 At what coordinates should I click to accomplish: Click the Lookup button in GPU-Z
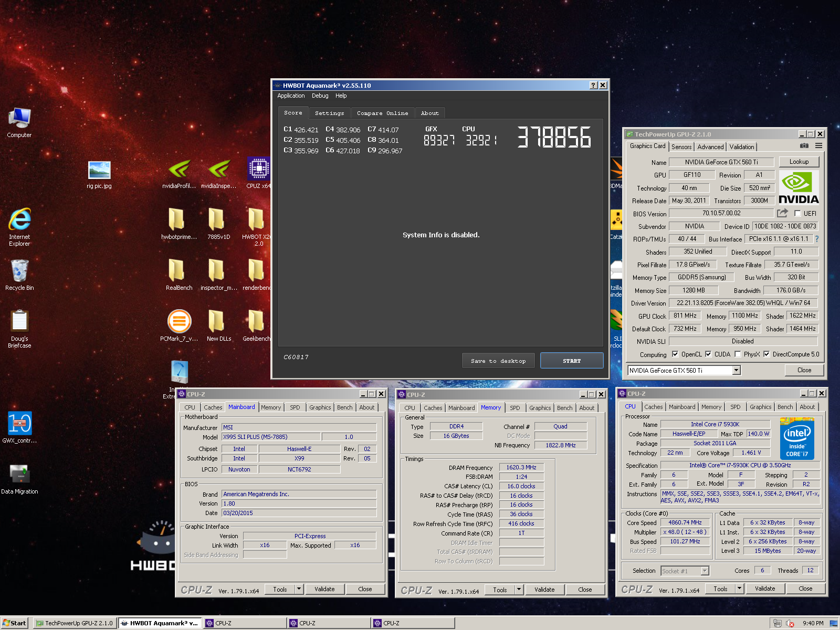pyautogui.click(x=799, y=162)
